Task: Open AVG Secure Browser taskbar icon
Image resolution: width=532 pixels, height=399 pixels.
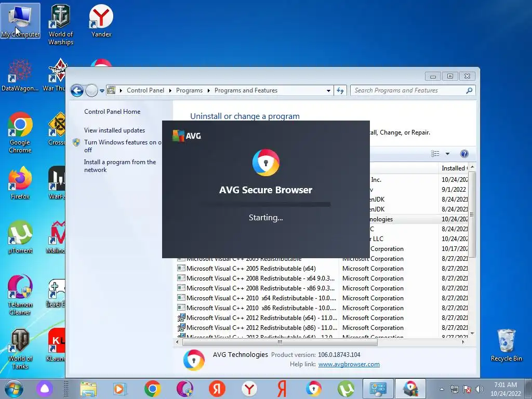Action: 313,389
